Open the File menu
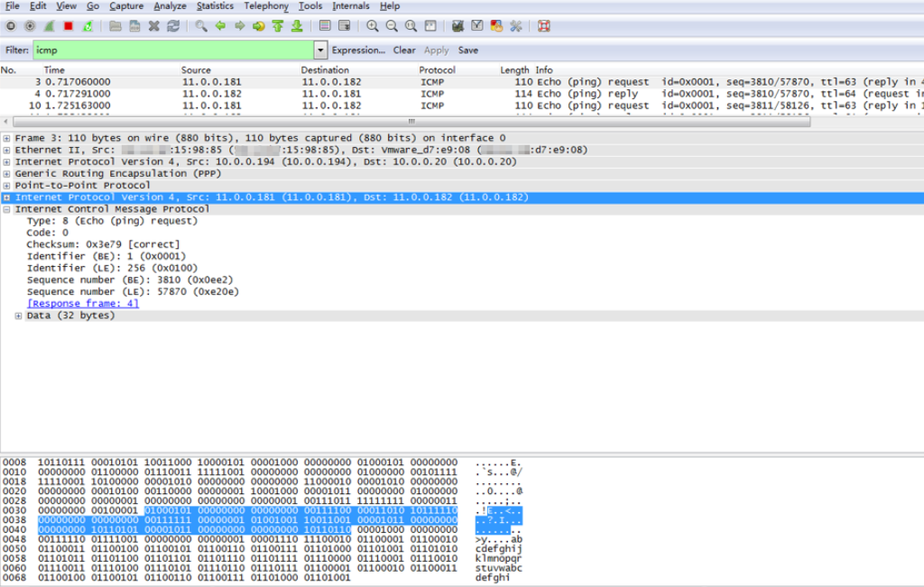Screen dimensions: 924x587 pyautogui.click(x=12, y=6)
